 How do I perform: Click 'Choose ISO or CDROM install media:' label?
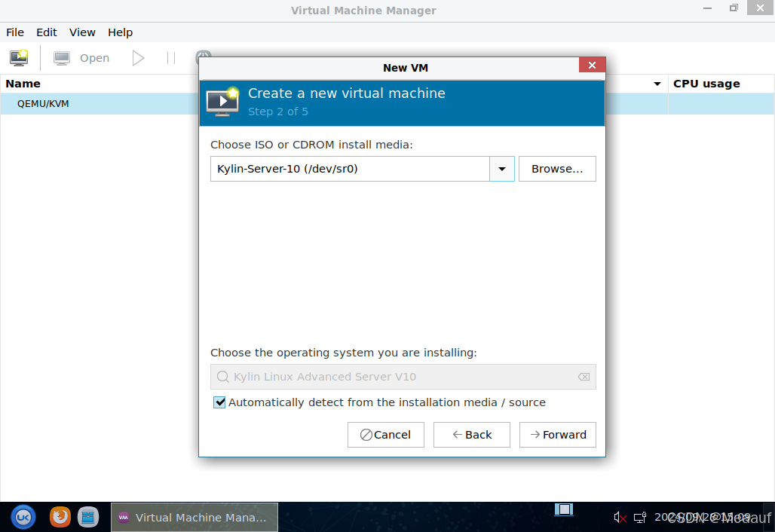tap(311, 145)
